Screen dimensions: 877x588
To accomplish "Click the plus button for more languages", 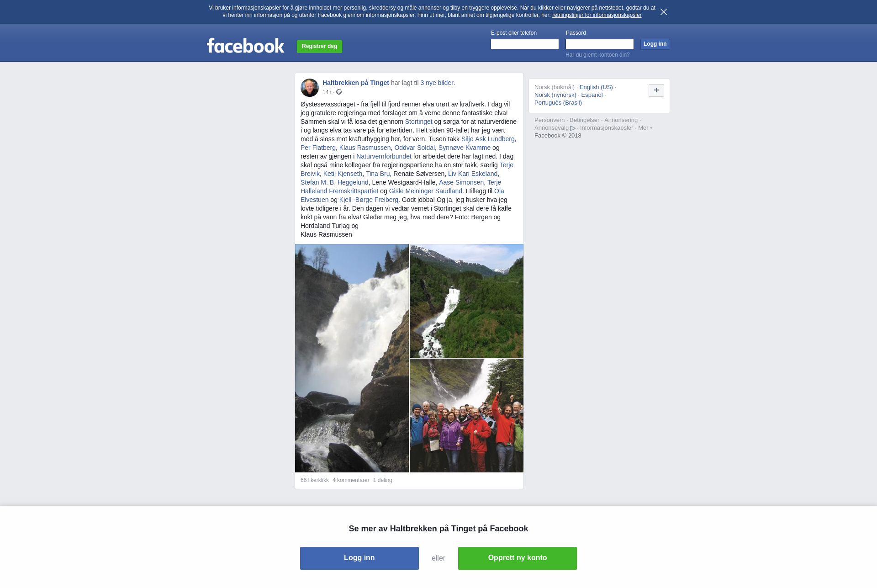I will coord(656,90).
